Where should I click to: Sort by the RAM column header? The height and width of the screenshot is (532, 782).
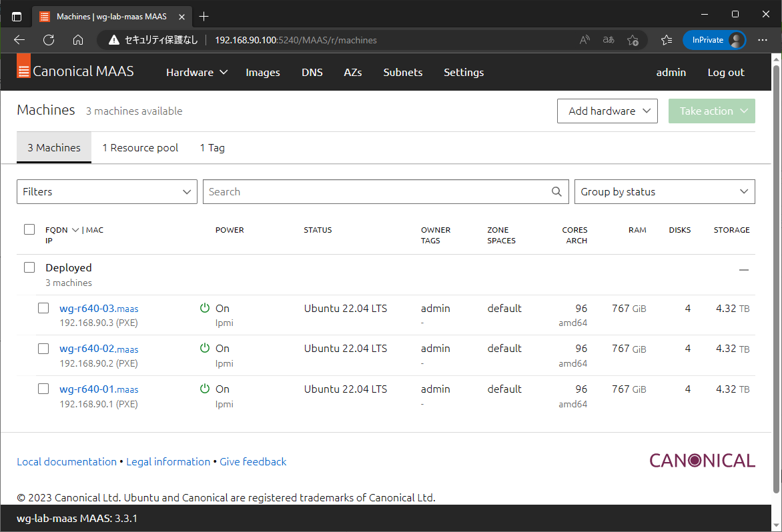(x=637, y=229)
